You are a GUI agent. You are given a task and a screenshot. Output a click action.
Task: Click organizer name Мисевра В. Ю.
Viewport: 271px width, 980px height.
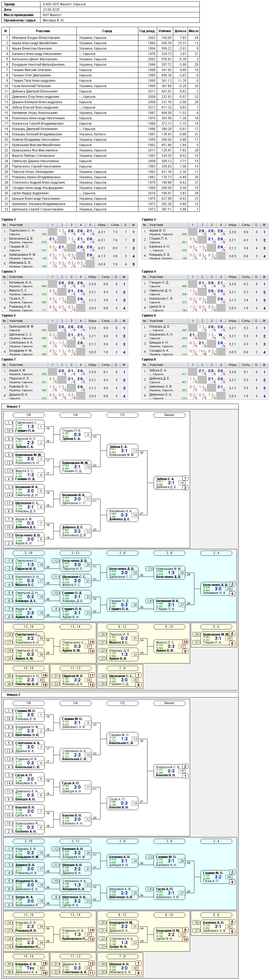[53, 20]
